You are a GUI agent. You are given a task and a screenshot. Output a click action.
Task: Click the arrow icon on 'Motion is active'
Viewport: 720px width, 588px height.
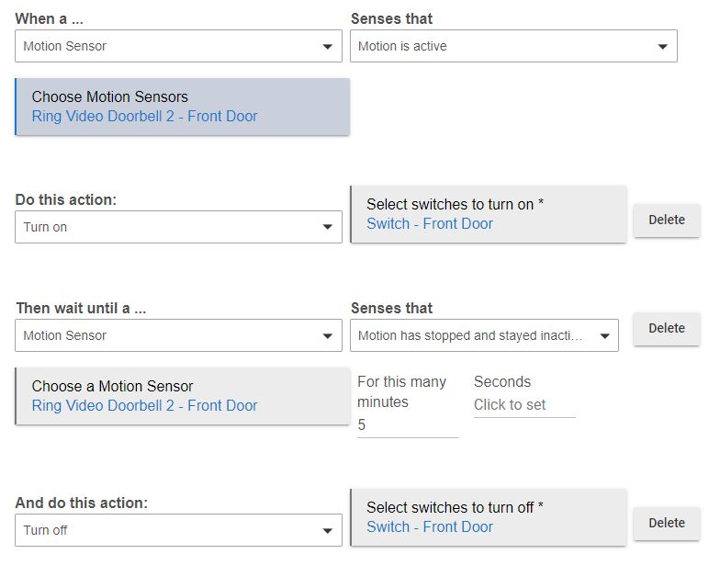(x=663, y=47)
